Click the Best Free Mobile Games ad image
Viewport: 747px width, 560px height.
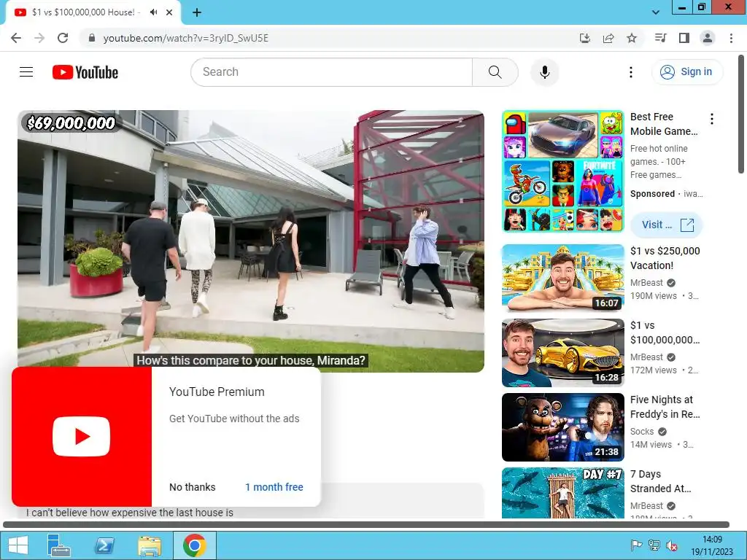[x=562, y=171]
